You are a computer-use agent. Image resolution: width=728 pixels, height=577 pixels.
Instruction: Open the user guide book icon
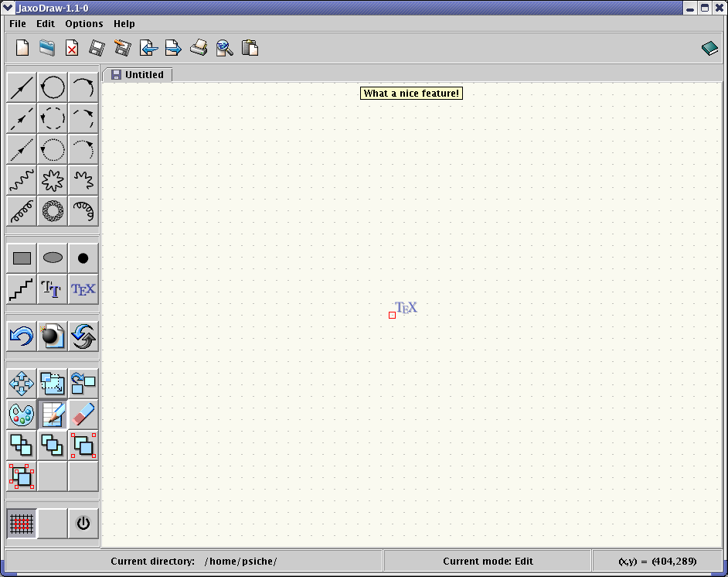point(709,48)
